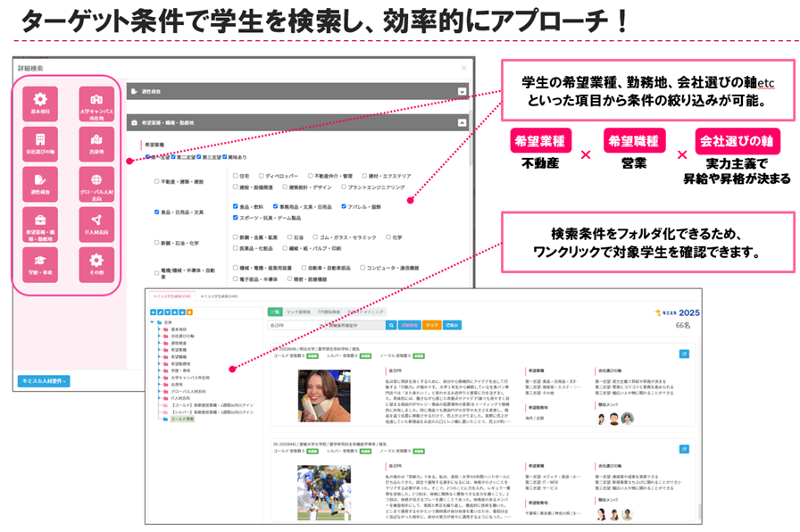Check the ディベロッパー checkbox
Screen dimensions: 800x532
point(261,176)
